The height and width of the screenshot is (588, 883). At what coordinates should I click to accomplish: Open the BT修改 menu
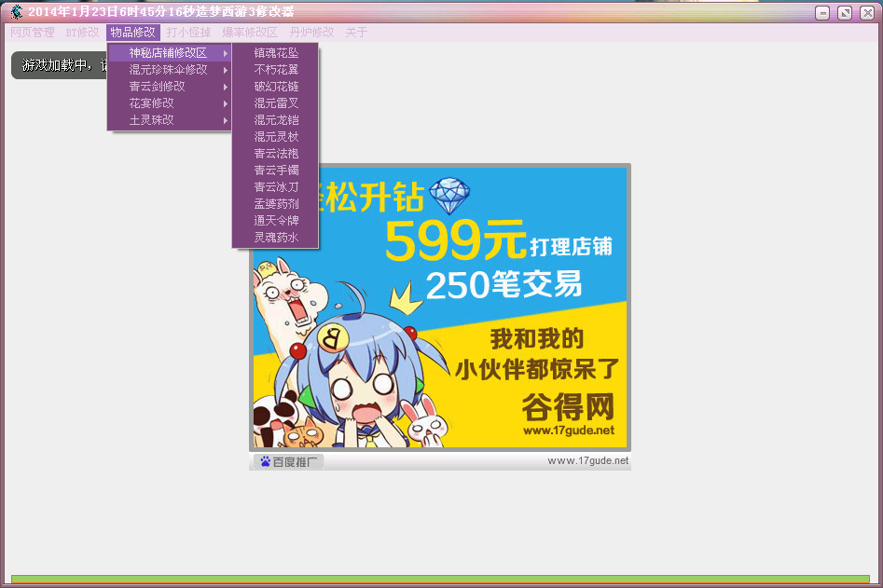coord(82,33)
